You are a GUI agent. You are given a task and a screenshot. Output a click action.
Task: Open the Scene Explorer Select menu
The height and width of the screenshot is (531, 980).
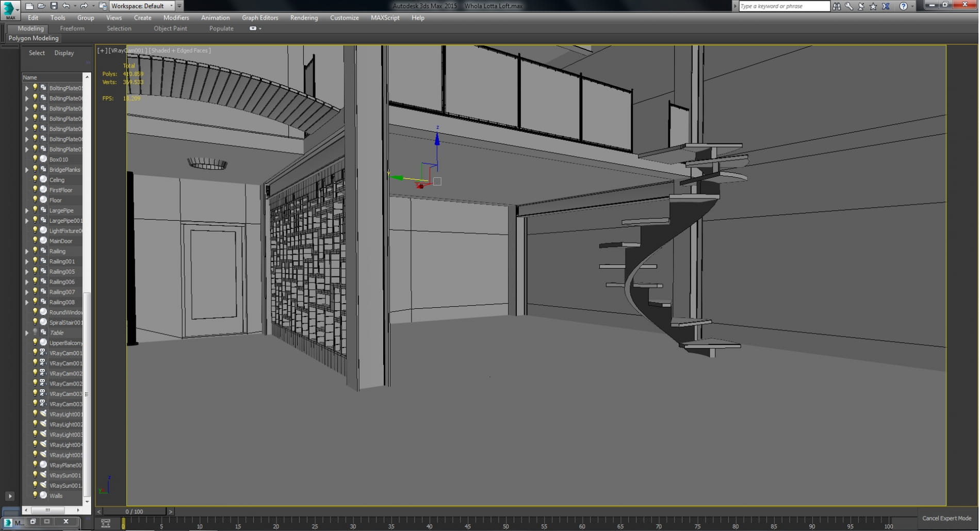pos(37,53)
